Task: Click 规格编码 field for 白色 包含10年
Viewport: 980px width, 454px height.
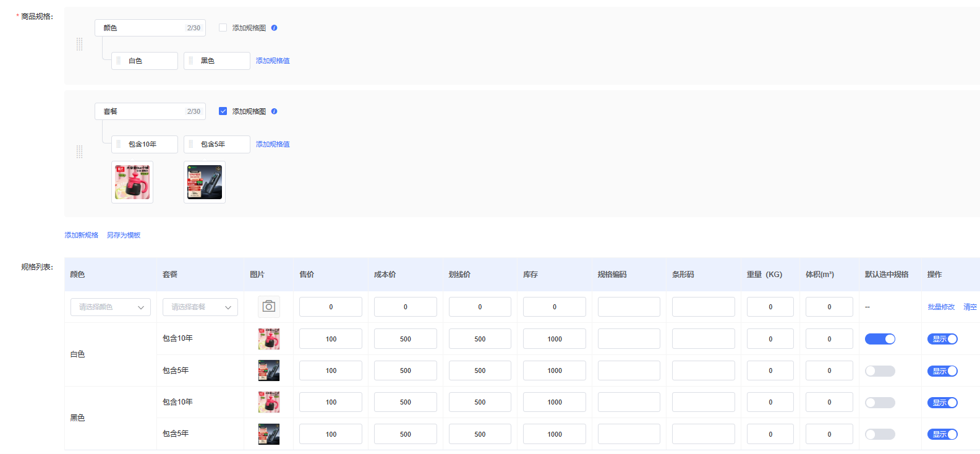Action: click(629, 339)
